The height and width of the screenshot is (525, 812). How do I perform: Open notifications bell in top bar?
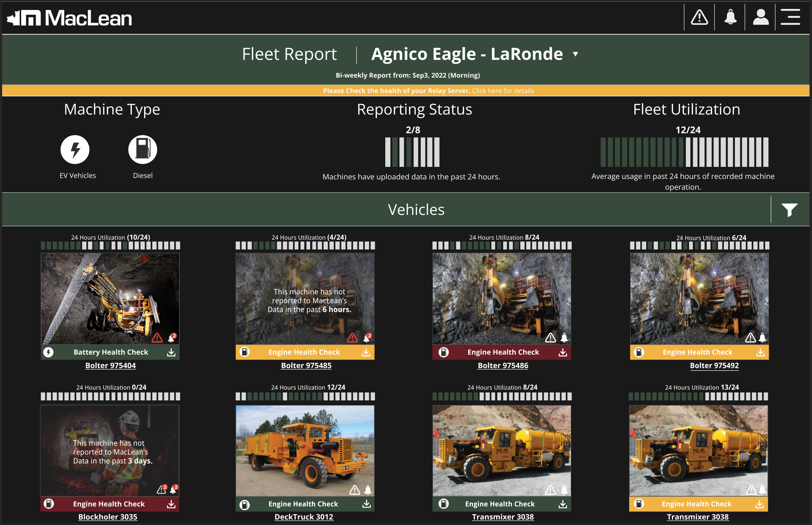730,17
